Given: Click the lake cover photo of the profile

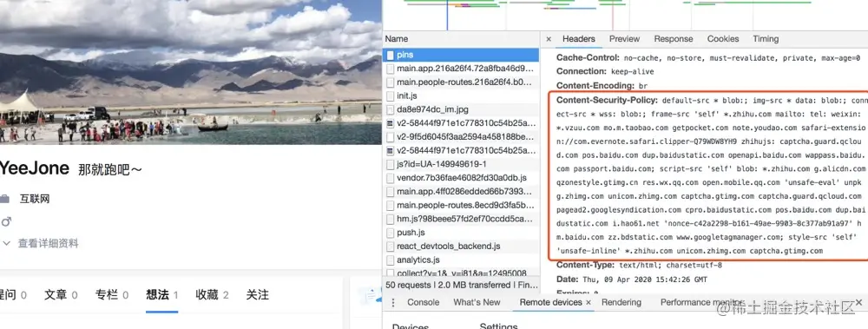Looking at the screenshot, I should click(x=191, y=72).
